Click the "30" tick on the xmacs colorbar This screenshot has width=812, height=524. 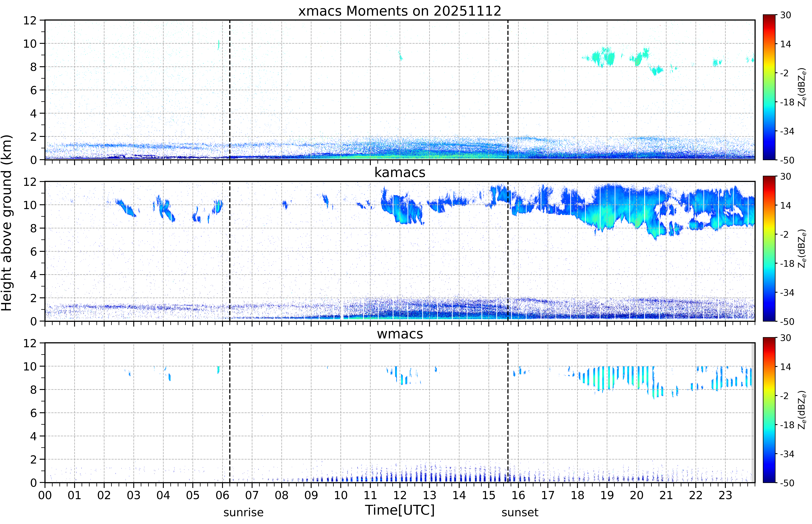[785, 15]
